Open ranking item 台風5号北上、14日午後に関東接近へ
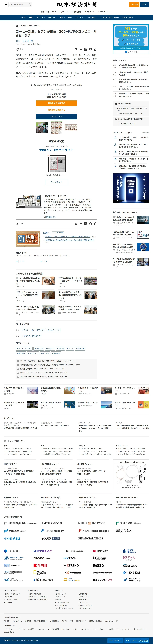The image size is (153, 644). pyautogui.click(x=133, y=160)
